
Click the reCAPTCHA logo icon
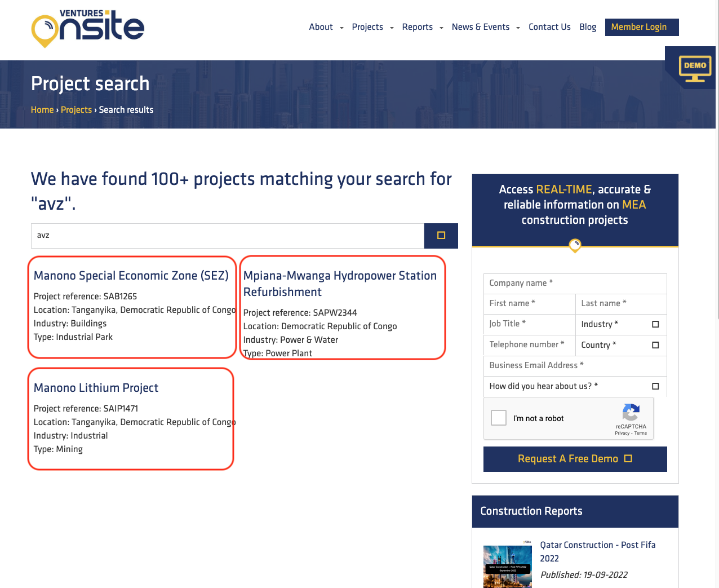(631, 413)
